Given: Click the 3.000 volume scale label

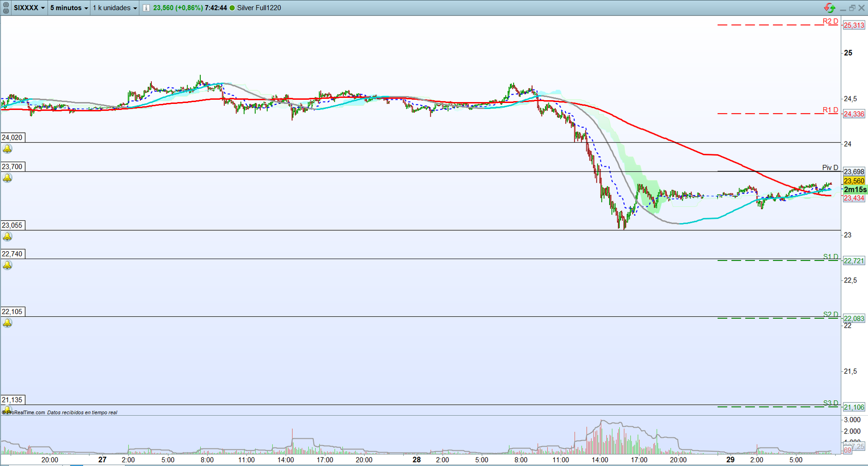Looking at the screenshot, I should 852,420.
